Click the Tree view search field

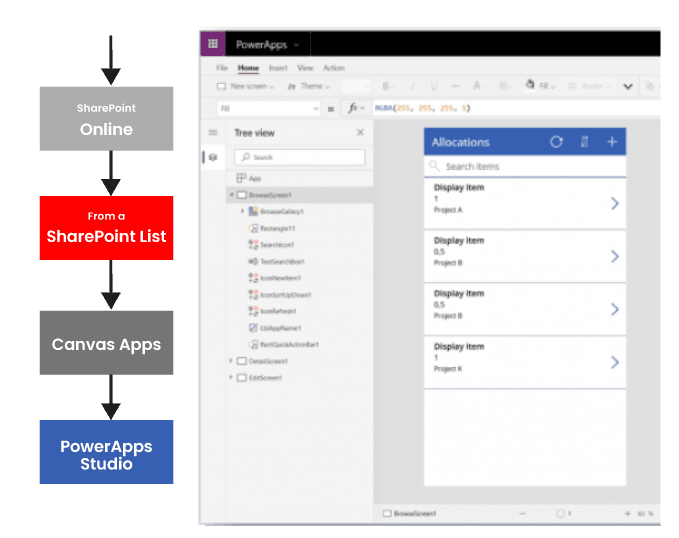300,158
